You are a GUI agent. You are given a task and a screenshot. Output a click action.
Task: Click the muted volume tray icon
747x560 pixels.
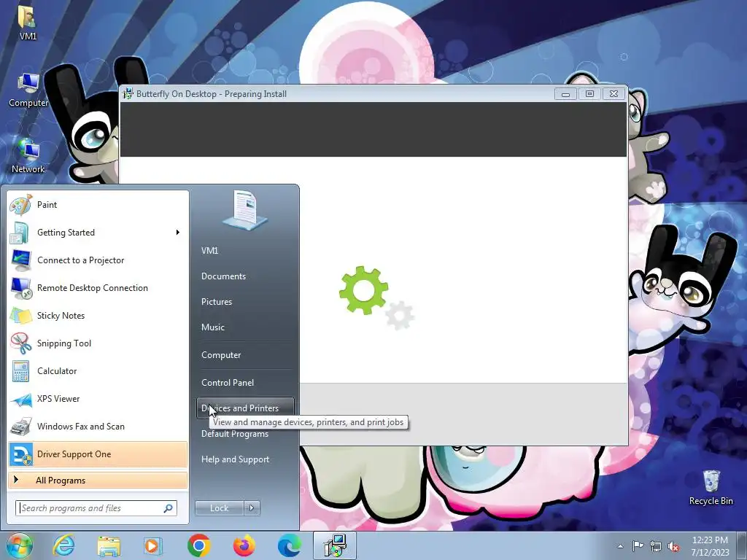pyautogui.click(x=673, y=546)
